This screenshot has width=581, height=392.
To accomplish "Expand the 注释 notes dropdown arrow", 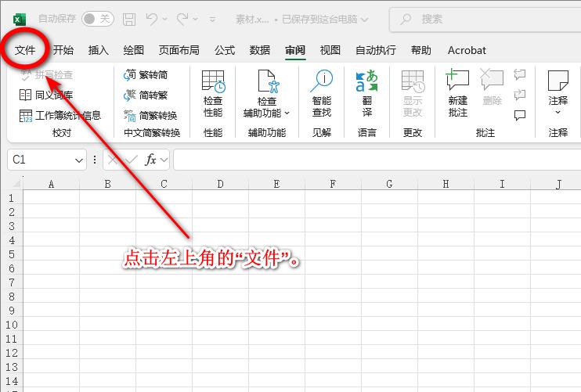I will click(558, 112).
